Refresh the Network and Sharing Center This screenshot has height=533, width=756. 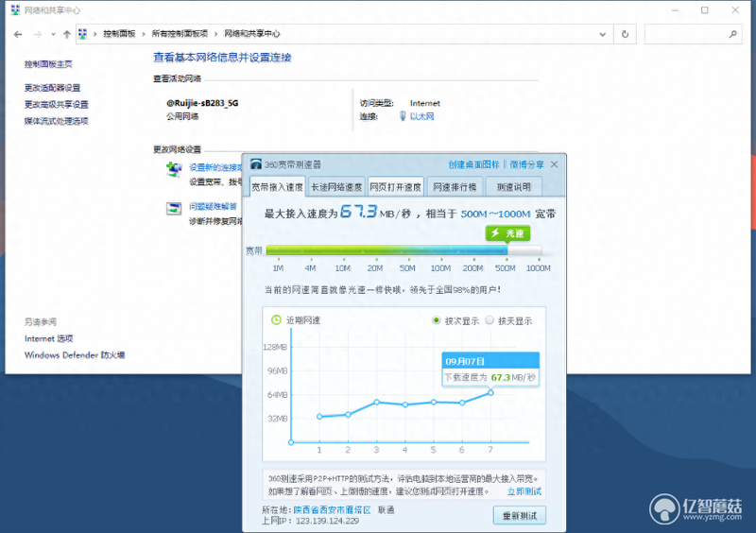625,34
